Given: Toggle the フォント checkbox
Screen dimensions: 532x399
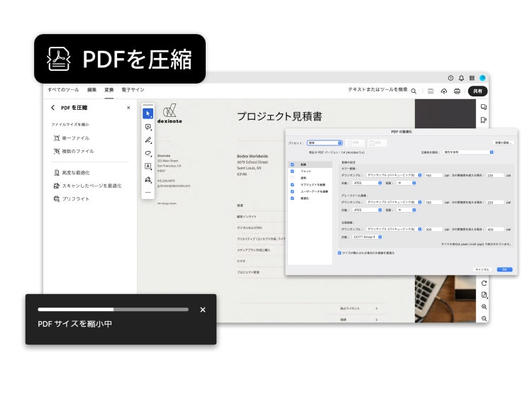Looking at the screenshot, I should pyautogui.click(x=292, y=172).
